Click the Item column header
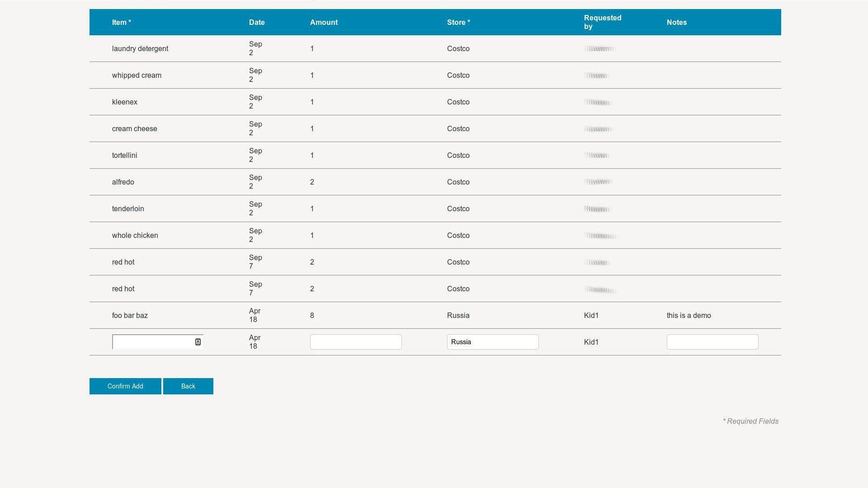868x488 pixels. [x=122, y=22]
